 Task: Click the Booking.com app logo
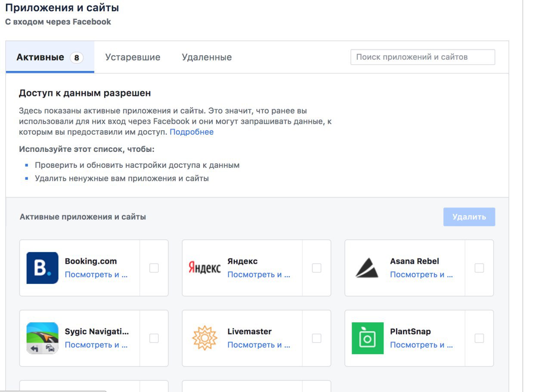(42, 268)
